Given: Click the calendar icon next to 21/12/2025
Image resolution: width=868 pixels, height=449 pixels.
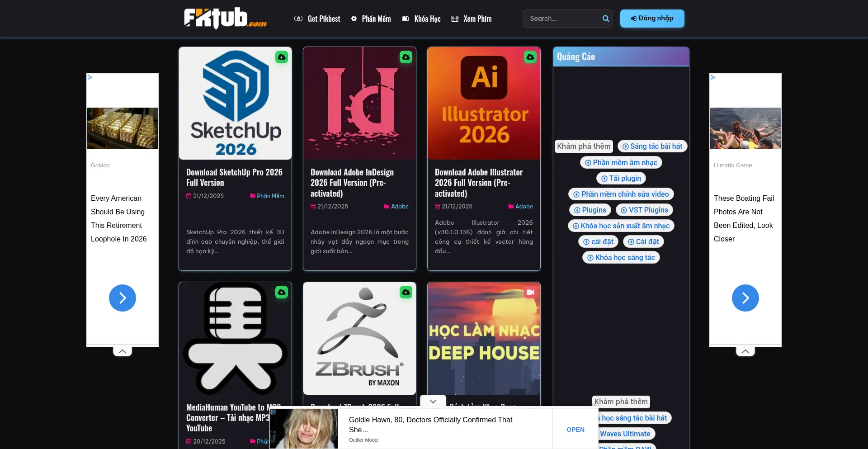Looking at the screenshot, I should click(189, 196).
